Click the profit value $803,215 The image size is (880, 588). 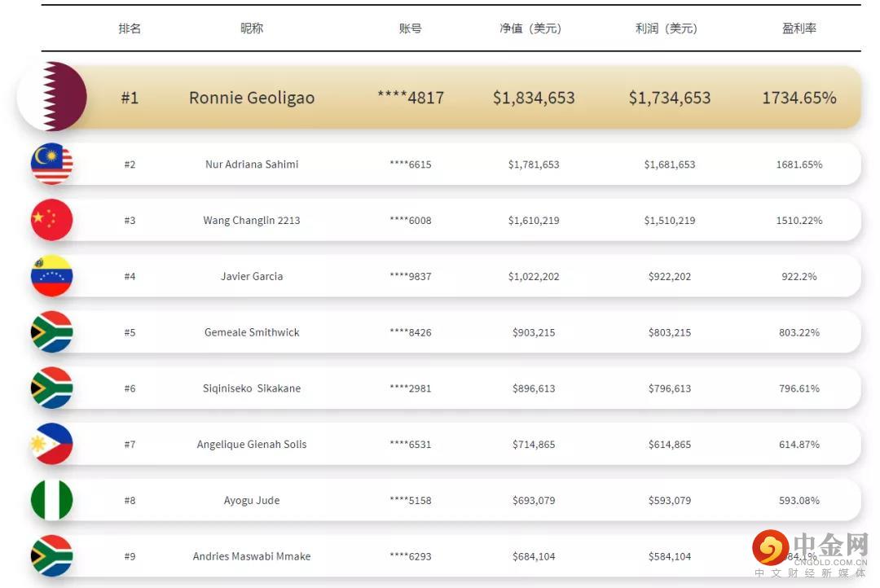point(670,333)
